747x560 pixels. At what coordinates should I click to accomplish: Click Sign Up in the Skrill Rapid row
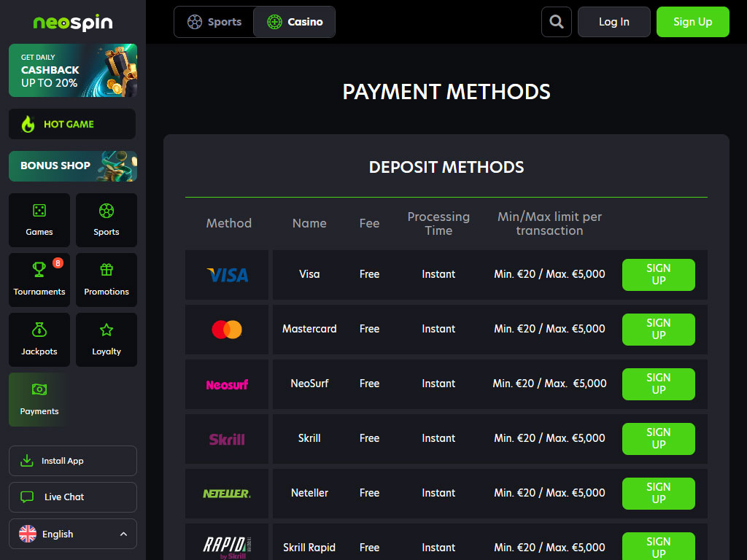[x=659, y=547]
